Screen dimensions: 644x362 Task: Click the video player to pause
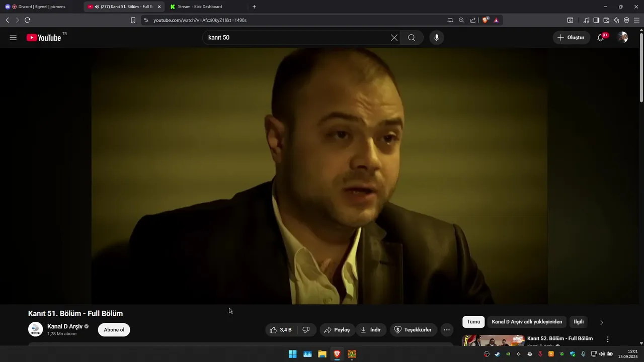[x=319, y=176]
